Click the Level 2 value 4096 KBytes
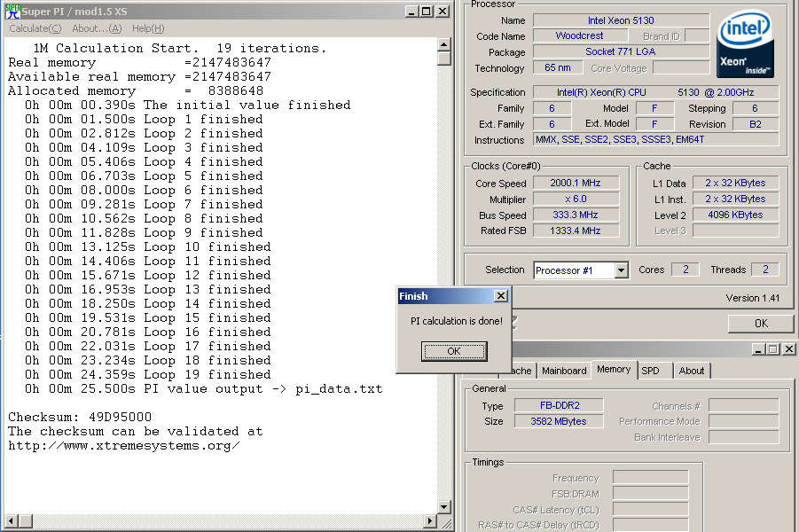This screenshot has height=532, width=799. [x=735, y=215]
